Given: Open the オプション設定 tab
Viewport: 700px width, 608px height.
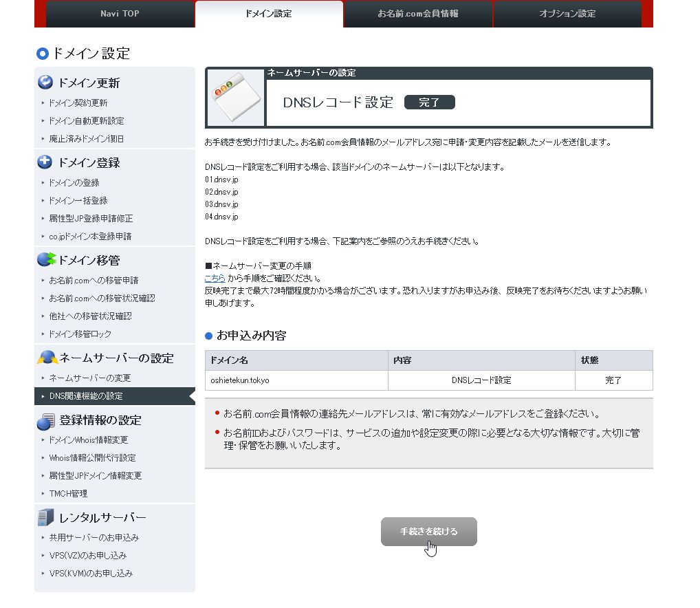Looking at the screenshot, I should pos(567,13).
